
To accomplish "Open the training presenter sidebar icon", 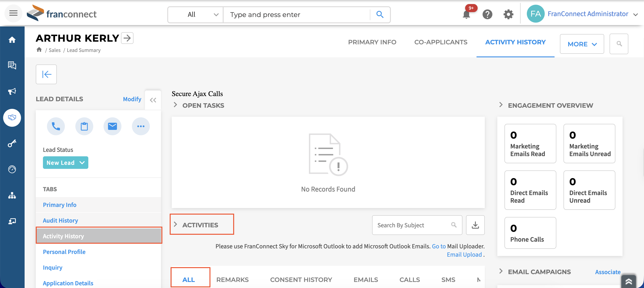I will pyautogui.click(x=12, y=221).
